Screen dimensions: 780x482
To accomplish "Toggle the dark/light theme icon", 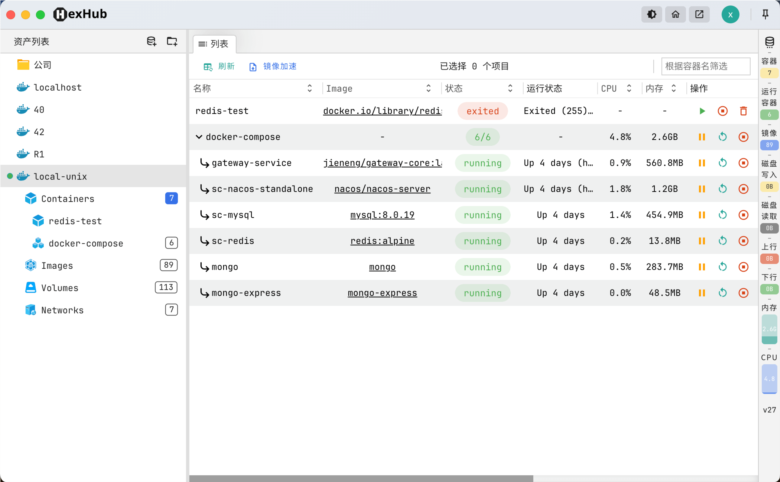I will pos(652,14).
